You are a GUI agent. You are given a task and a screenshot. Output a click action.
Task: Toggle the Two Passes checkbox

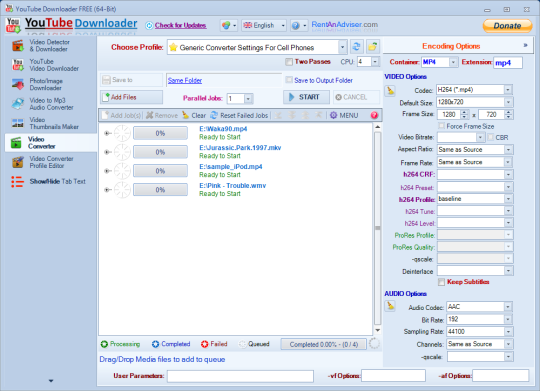tap(289, 62)
